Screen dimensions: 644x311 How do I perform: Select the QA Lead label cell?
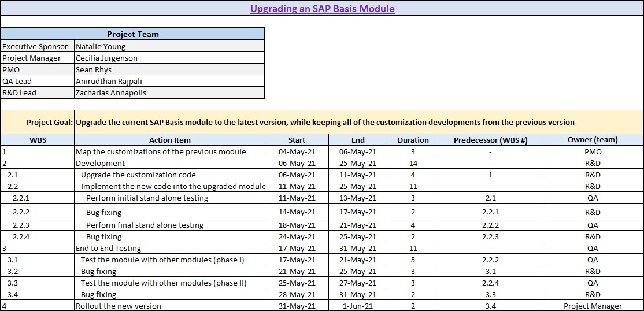(x=38, y=81)
